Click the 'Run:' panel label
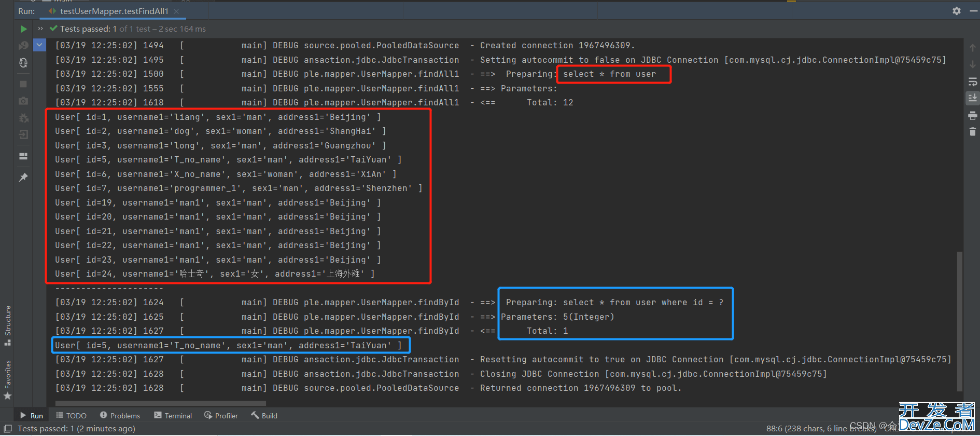The height and width of the screenshot is (436, 980). coord(26,11)
